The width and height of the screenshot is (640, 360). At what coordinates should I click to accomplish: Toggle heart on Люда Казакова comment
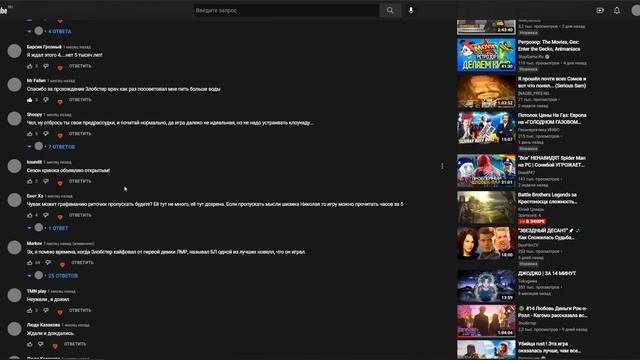(55, 346)
